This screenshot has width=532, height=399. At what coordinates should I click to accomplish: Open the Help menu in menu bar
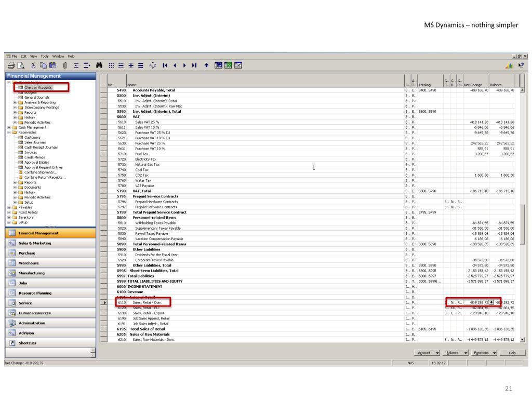[71, 56]
